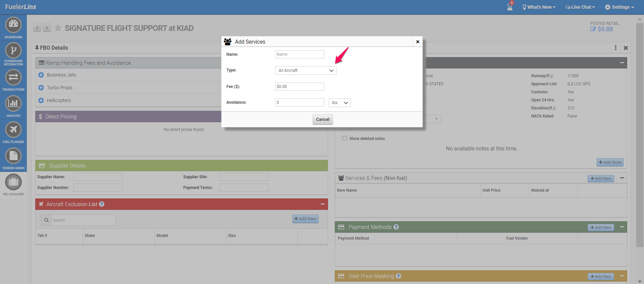The image size is (644, 284).
Task: Collapse the Payment Methods panel
Action: [622, 227]
